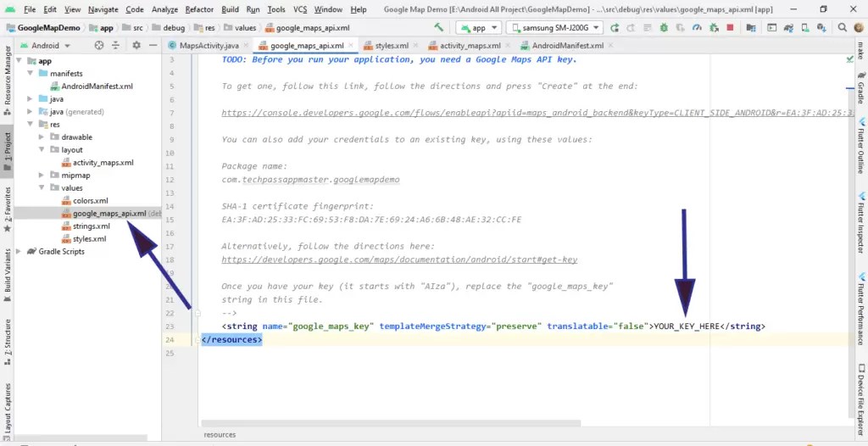This screenshot has height=446, width=868.
Task: Collapse the layout folder
Action: pyautogui.click(x=42, y=150)
